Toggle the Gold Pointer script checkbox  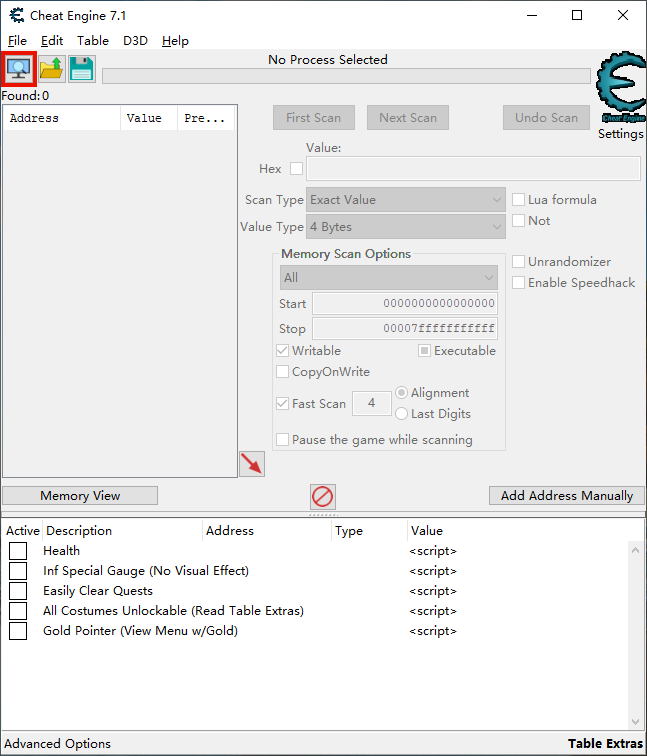tap(18, 631)
